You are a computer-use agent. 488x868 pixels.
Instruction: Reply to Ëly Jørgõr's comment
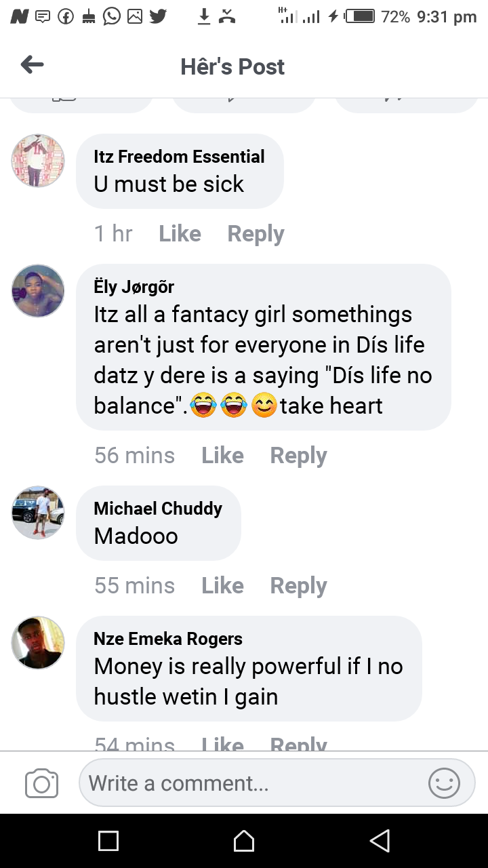[298, 456]
